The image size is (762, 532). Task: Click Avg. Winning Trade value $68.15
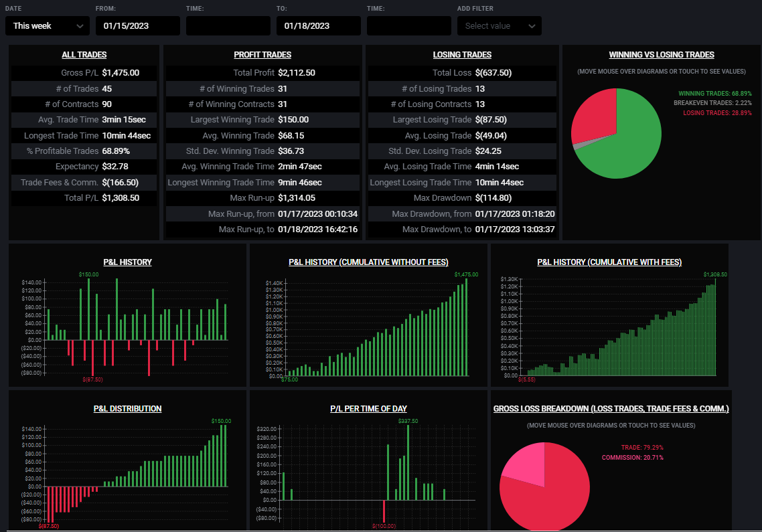[x=291, y=136]
